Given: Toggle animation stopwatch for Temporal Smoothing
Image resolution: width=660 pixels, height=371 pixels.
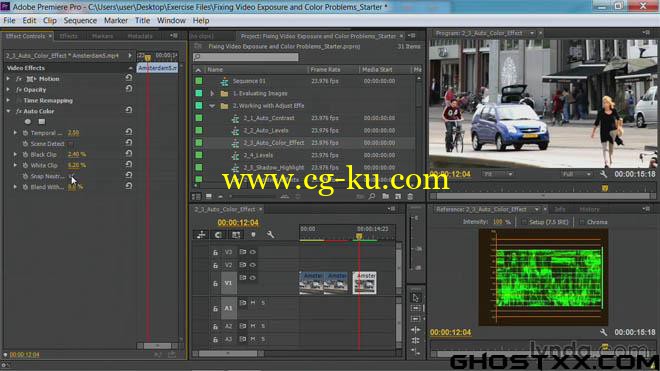Looking at the screenshot, I should click(25, 133).
